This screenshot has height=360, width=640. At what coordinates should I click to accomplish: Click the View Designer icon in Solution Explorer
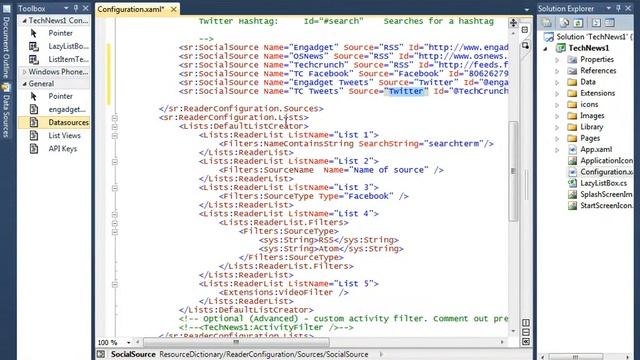pyautogui.click(x=610, y=23)
